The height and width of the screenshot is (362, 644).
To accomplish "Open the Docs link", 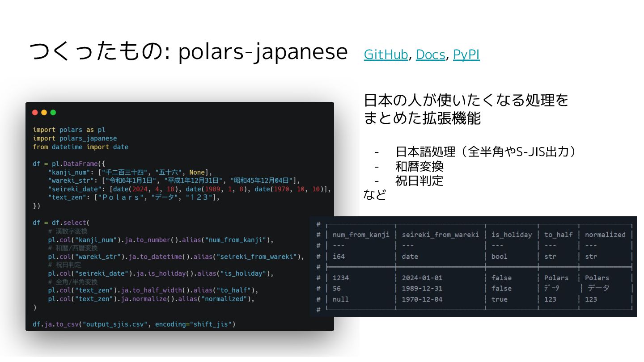I will (430, 55).
